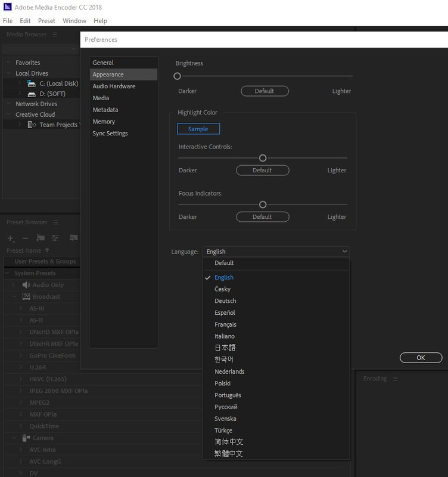The width and height of the screenshot is (448, 477).
Task: Open Metadata preferences category
Action: click(123, 110)
